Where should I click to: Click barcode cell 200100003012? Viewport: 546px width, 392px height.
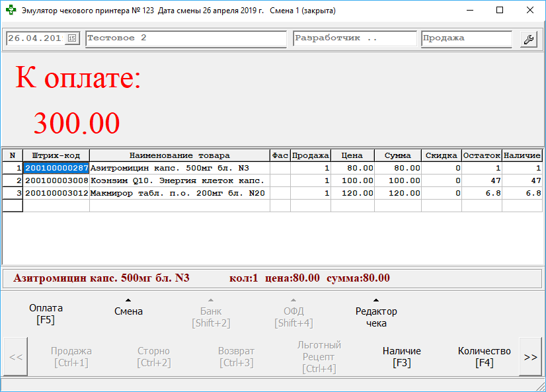click(56, 193)
